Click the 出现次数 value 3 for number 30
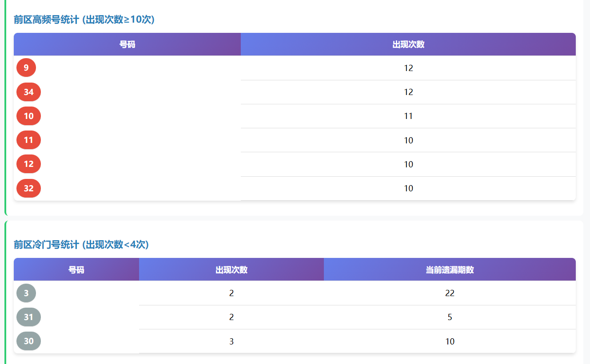Image resolution: width=590 pixels, height=364 pixels. [231, 341]
